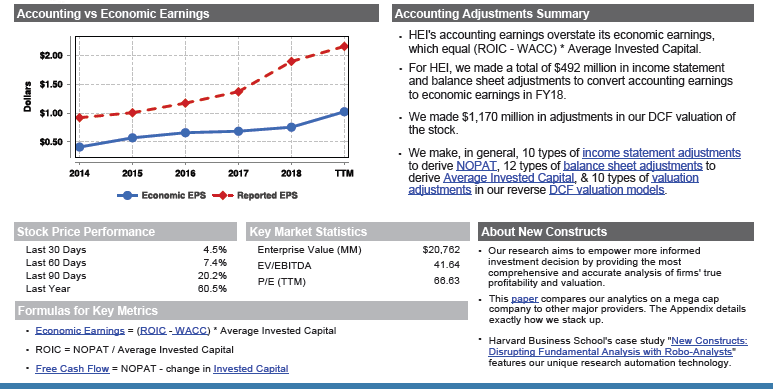Follow the Invested Capital link
Image resolution: width=773 pixels, height=392 pixels.
tap(251, 369)
